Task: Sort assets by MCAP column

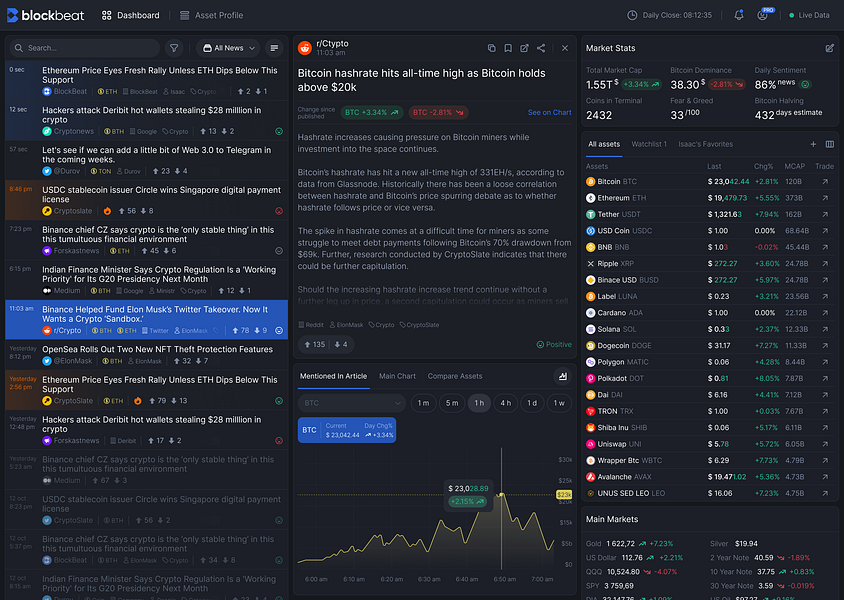Action: [x=794, y=166]
